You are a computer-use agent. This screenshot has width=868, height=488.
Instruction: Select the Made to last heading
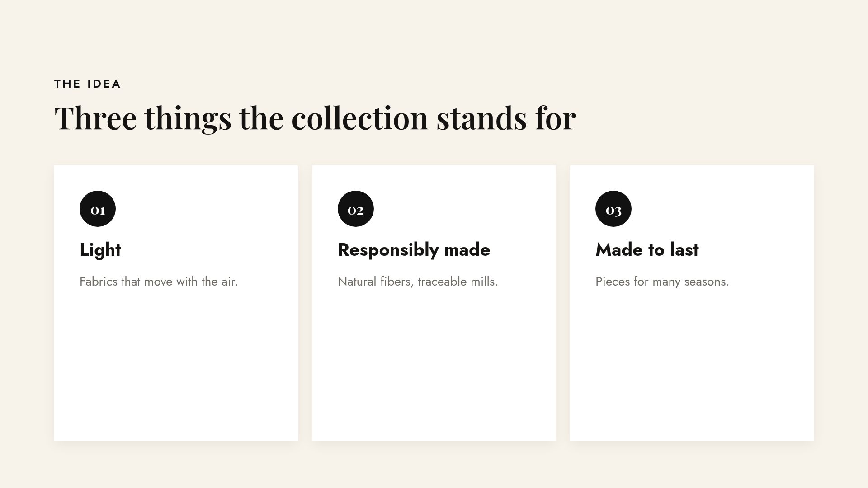pos(647,250)
